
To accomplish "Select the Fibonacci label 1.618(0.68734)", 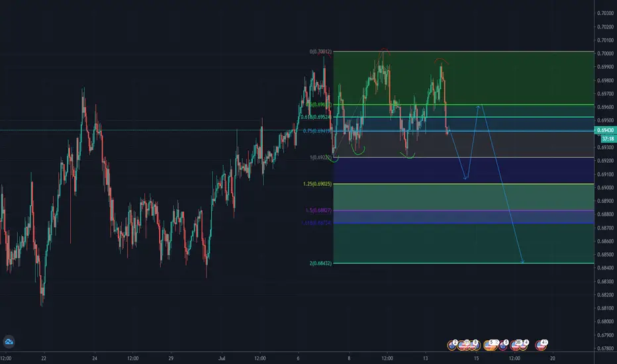I will click(x=316, y=223).
